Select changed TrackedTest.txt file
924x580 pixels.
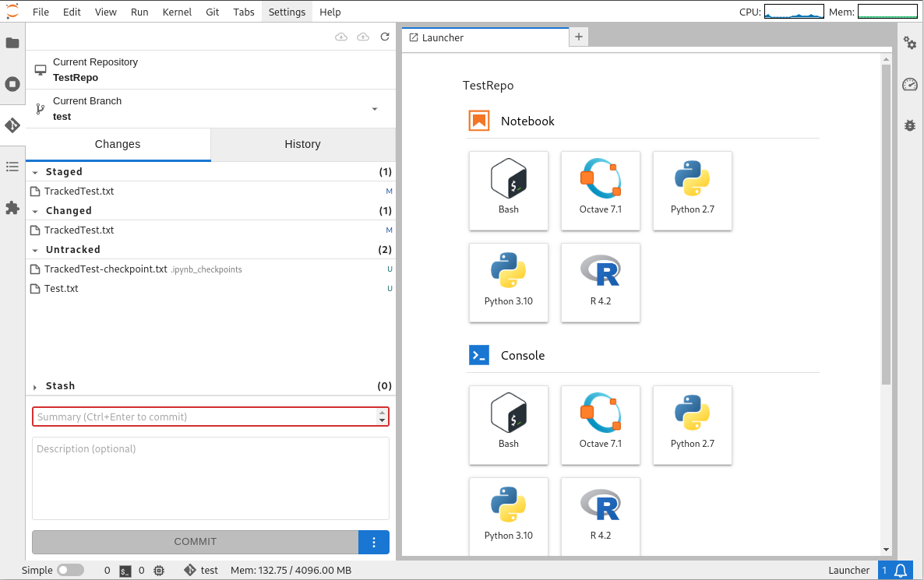tap(210, 230)
